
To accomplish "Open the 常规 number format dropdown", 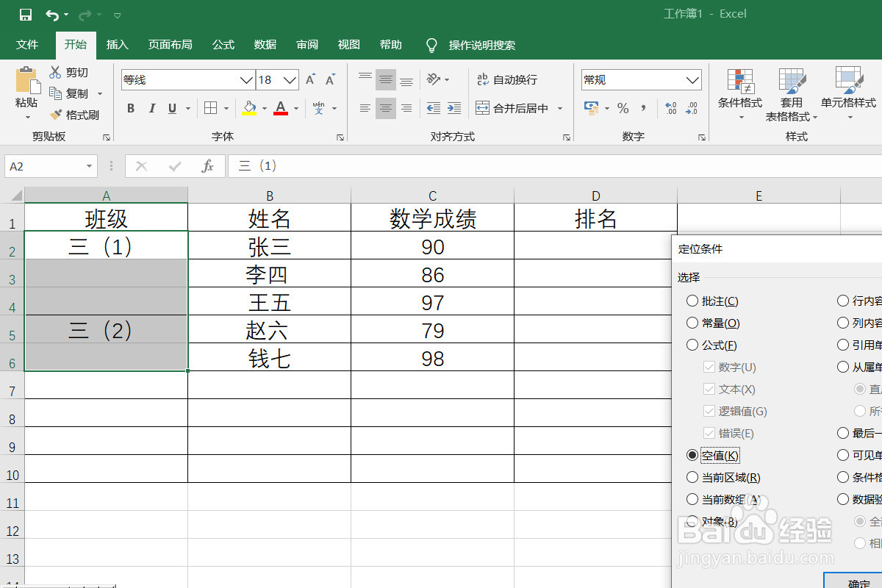I will click(692, 79).
